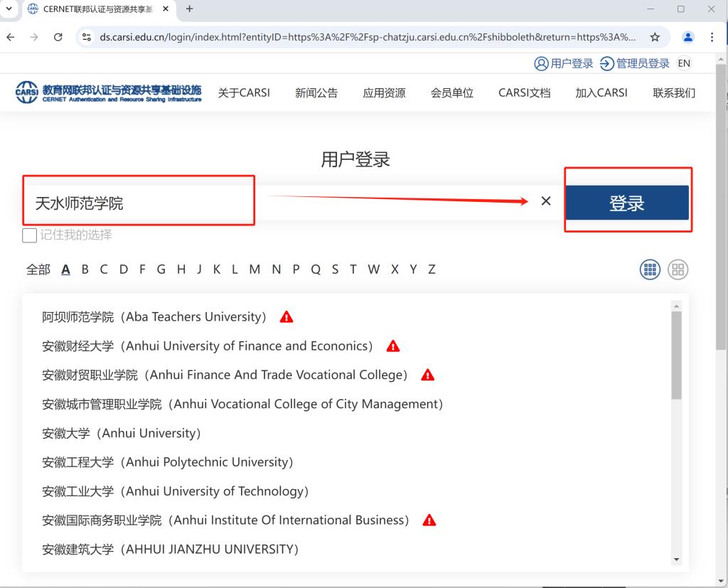Filter institutions by letter J
Viewport: 728px width, 588px height.
point(199,269)
